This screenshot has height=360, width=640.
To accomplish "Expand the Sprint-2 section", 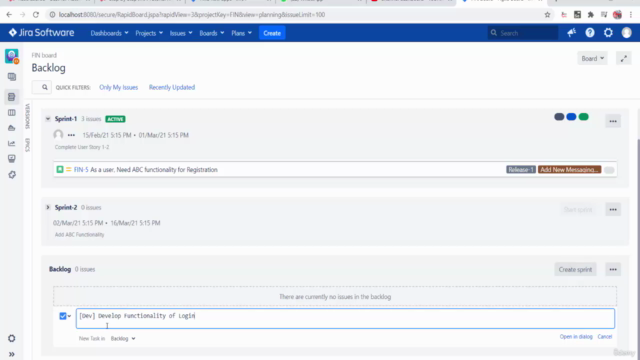I will click(48, 207).
